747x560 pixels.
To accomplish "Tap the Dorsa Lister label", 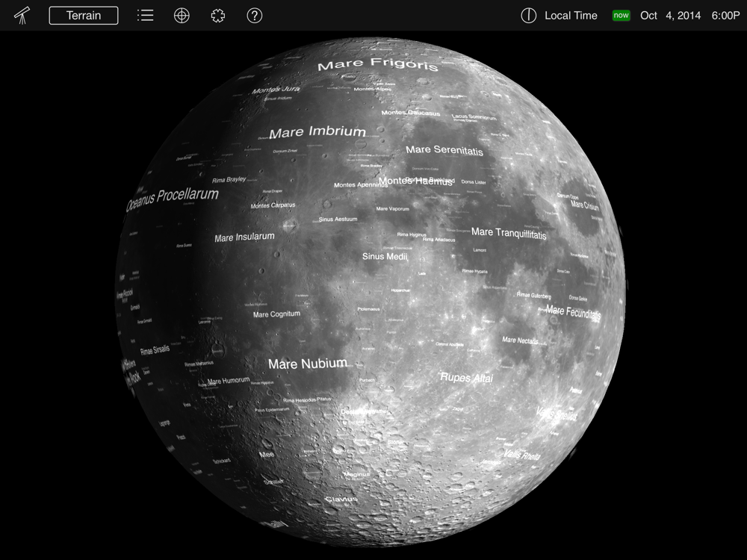I will (x=474, y=182).
